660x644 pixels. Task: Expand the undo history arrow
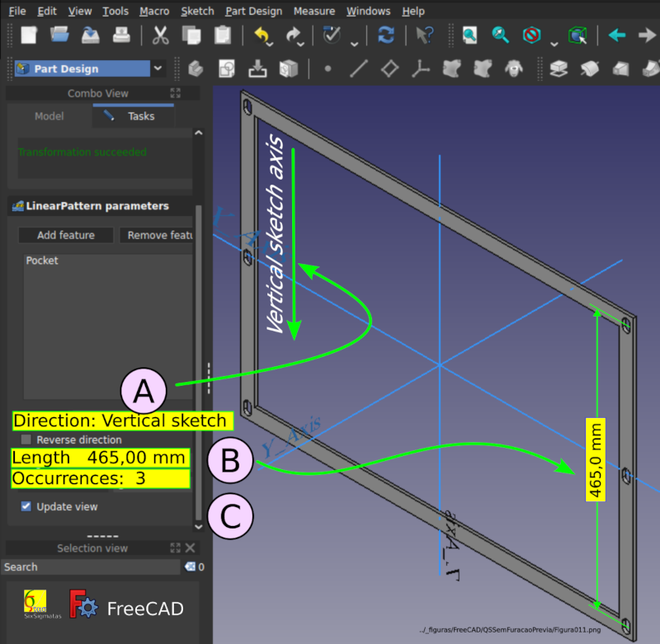click(x=271, y=44)
